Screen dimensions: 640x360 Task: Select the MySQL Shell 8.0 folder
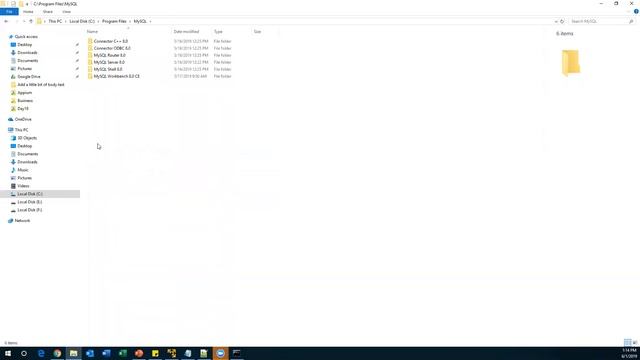(x=108, y=69)
